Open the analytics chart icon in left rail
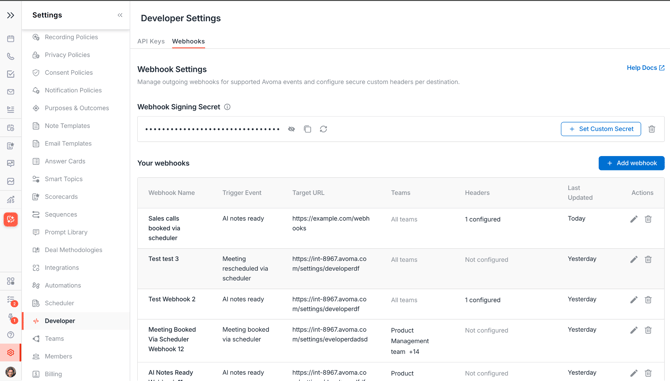The width and height of the screenshot is (670, 381). coord(11,199)
